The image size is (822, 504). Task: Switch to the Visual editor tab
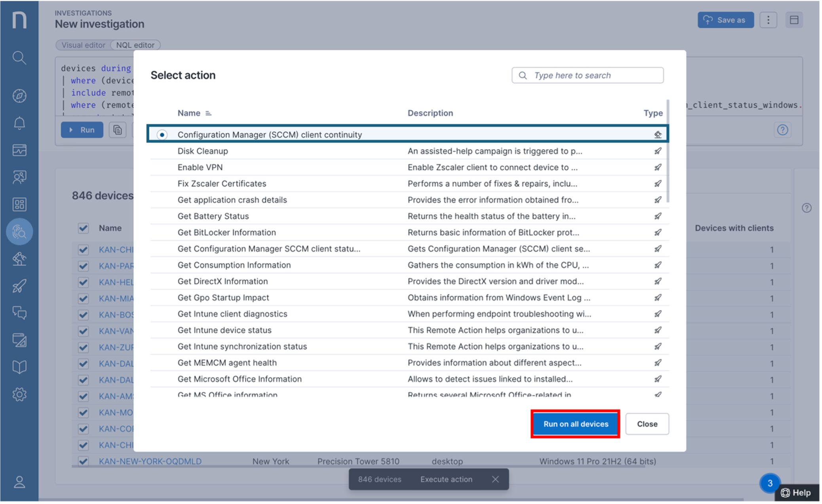(83, 45)
